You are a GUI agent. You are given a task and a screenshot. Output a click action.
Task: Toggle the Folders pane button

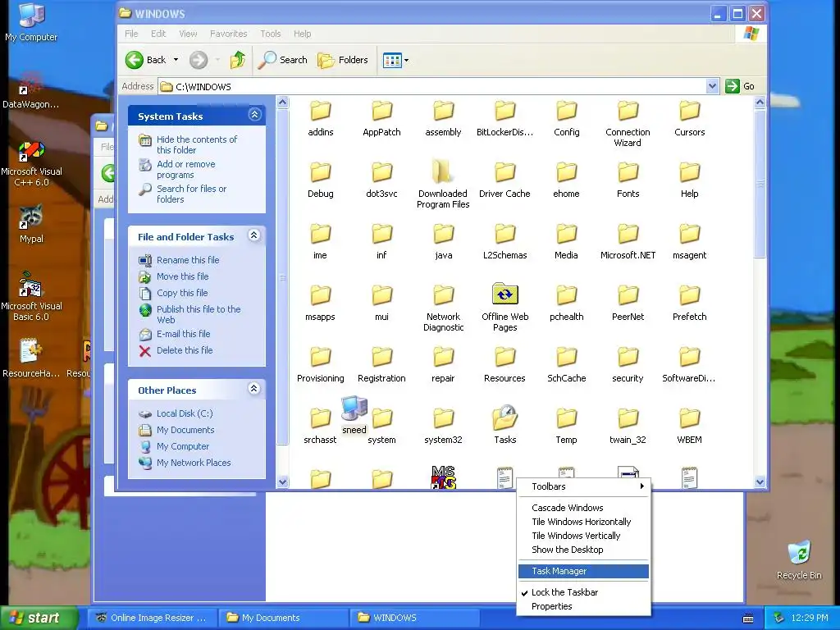point(343,60)
